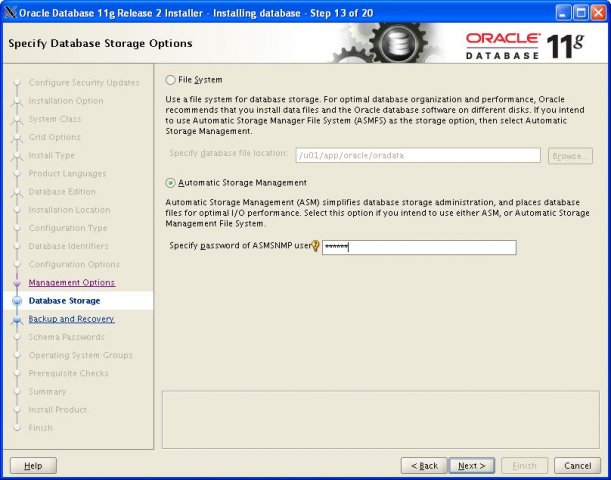Click the Backup and Recovery step marker icon
The width and height of the screenshot is (611, 480).
click(17, 319)
